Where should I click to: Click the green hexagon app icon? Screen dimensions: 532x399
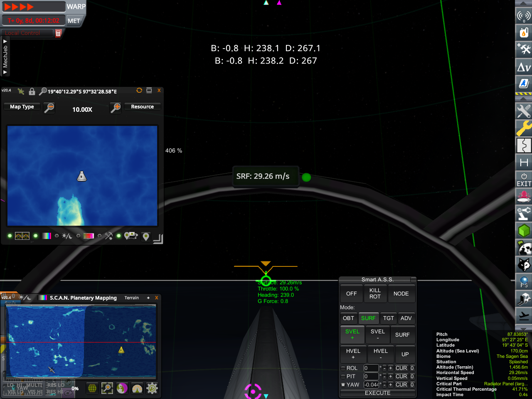pyautogui.click(x=524, y=230)
